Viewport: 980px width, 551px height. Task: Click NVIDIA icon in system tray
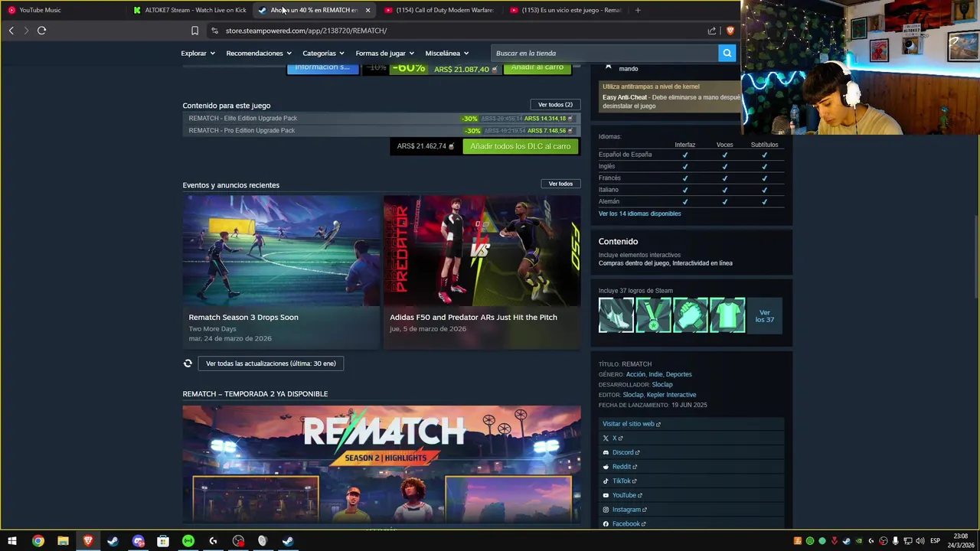click(x=858, y=541)
